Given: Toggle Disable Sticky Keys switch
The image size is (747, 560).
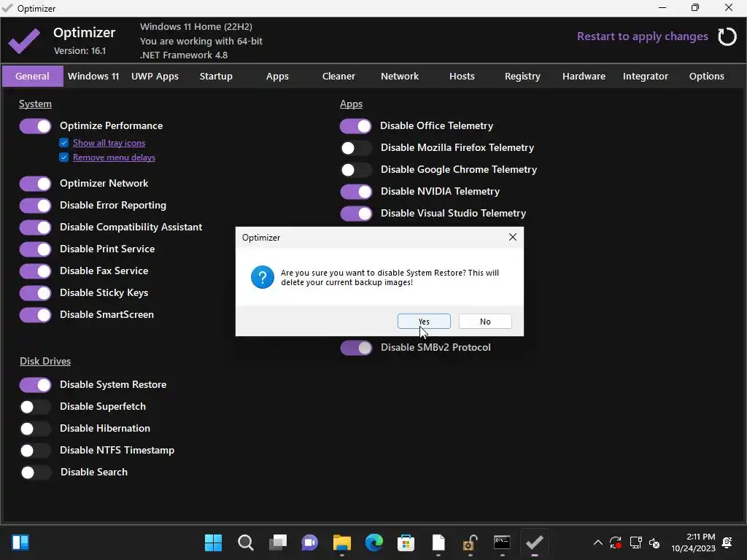Looking at the screenshot, I should click(35, 293).
